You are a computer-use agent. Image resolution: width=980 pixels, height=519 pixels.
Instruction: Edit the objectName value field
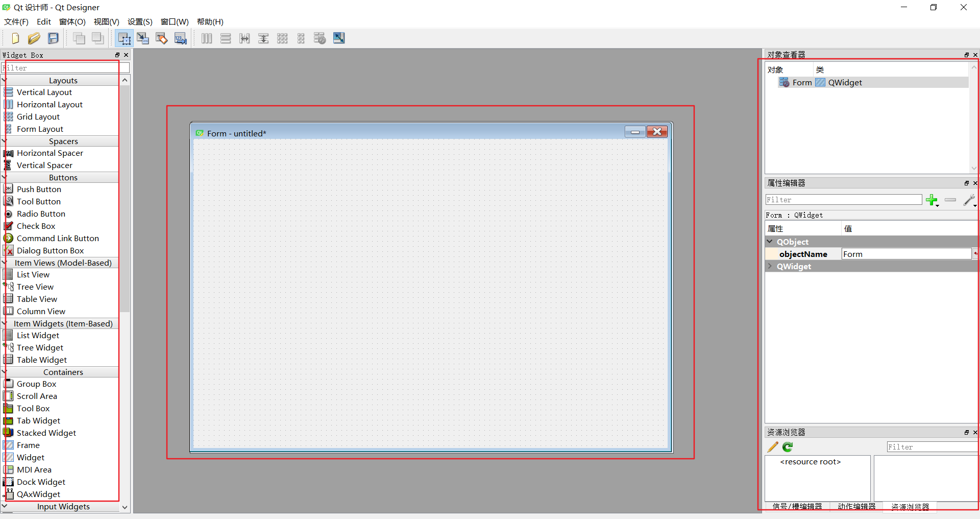tap(906, 254)
